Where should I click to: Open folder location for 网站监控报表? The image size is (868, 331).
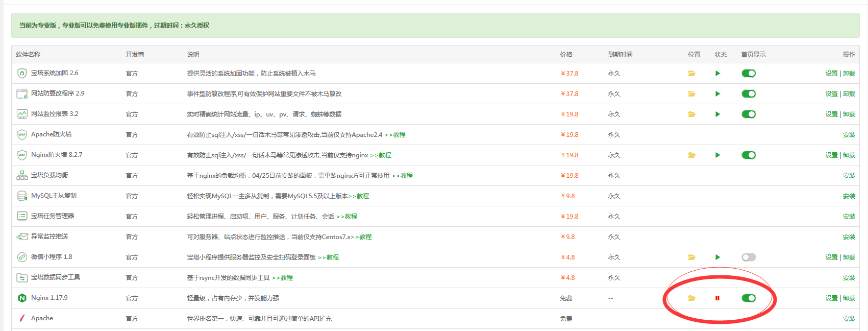691,114
